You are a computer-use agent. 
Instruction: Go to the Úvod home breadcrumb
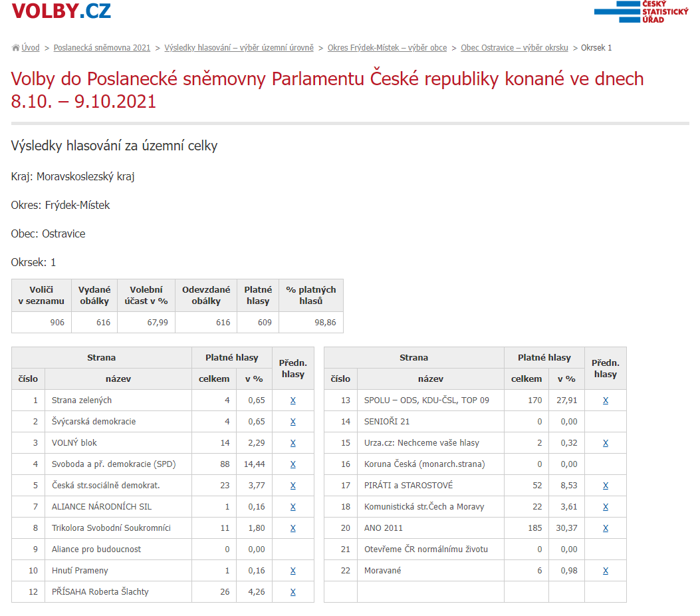tap(30, 48)
